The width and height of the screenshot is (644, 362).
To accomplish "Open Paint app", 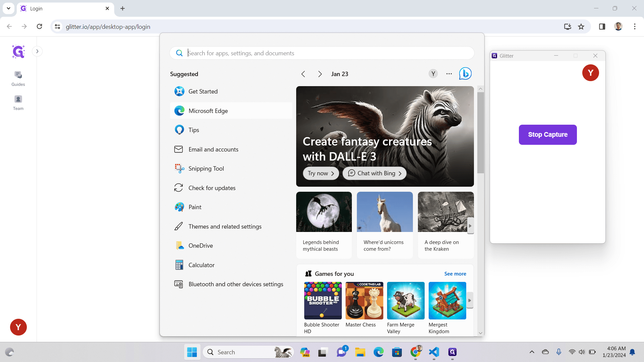I will pos(231,207).
